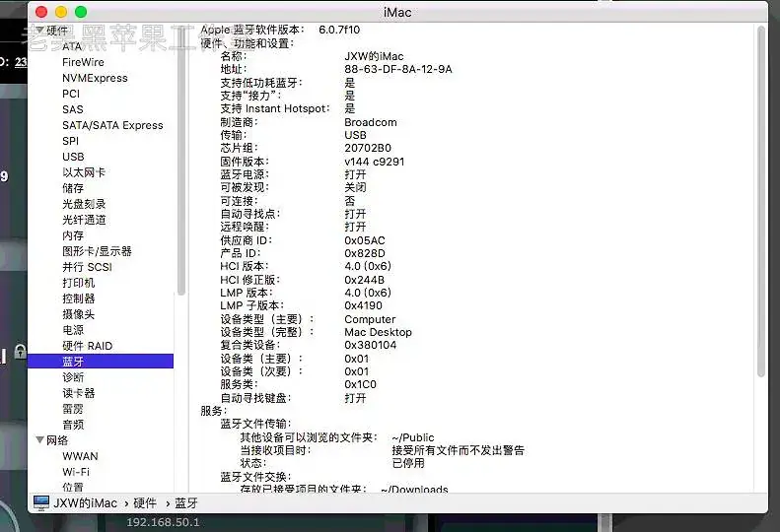Click the vendor ID value 0x05AC
The image size is (780, 532).
(365, 240)
